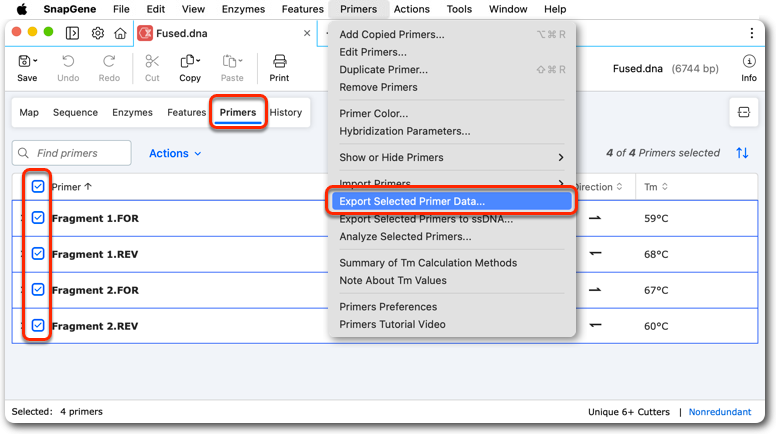Click in the Find primers search field
The height and width of the screenshot is (434, 776).
click(x=72, y=153)
